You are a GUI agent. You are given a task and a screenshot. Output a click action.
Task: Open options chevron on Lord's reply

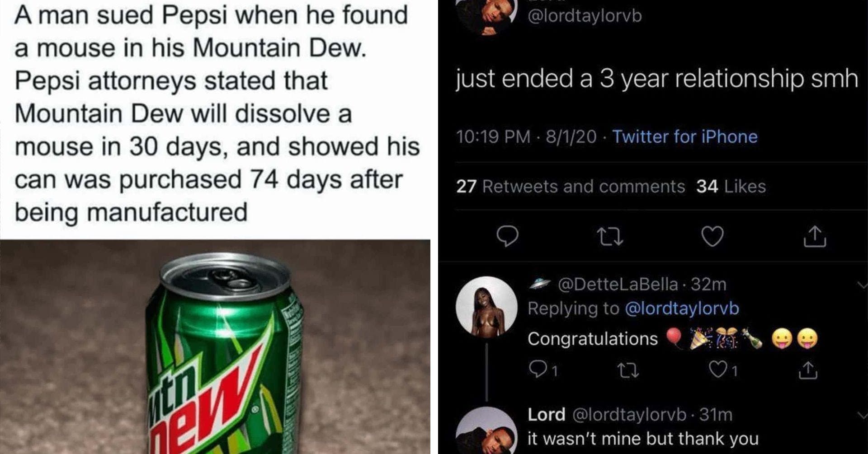coord(862,415)
